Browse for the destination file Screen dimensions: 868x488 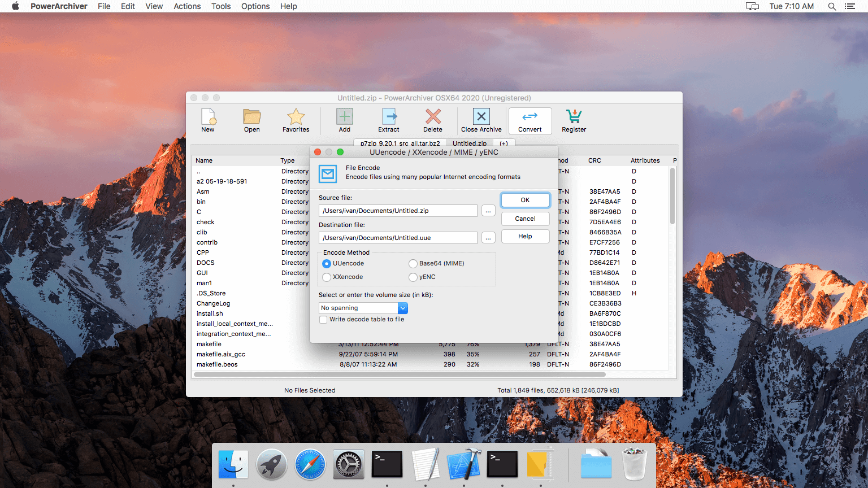[x=488, y=238]
